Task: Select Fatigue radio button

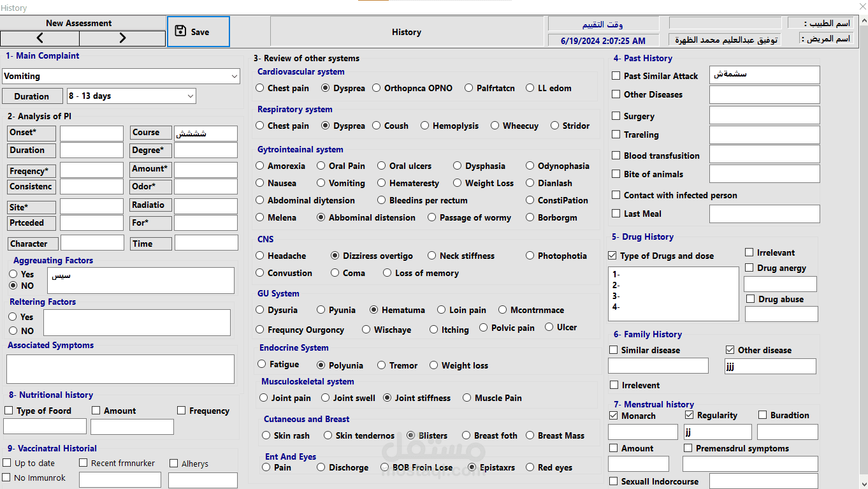Action: (262, 364)
